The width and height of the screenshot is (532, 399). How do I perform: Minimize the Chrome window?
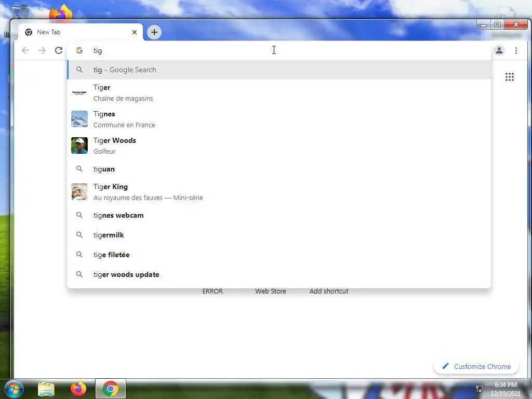[x=484, y=25]
